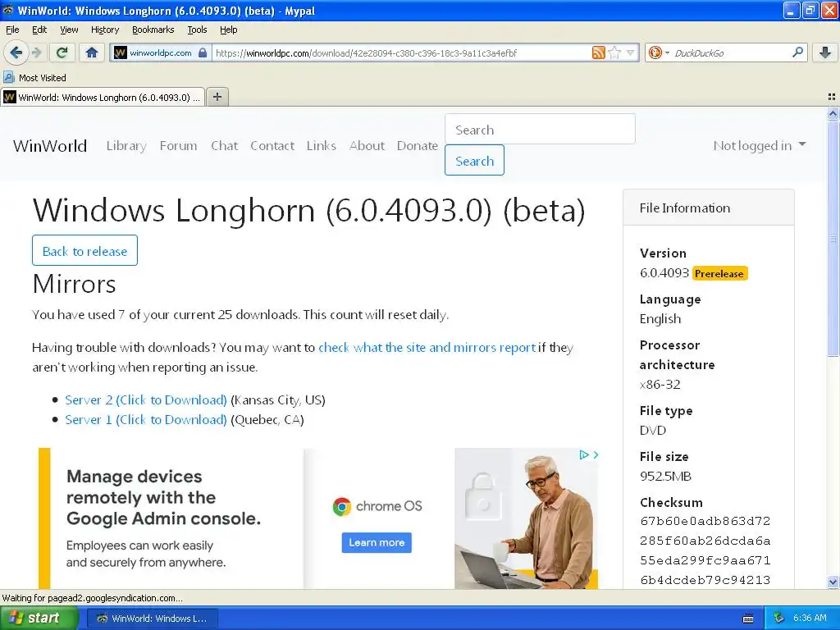Screen dimensions: 840x630
Task: Click in the browser address URL field
Action: (402, 52)
